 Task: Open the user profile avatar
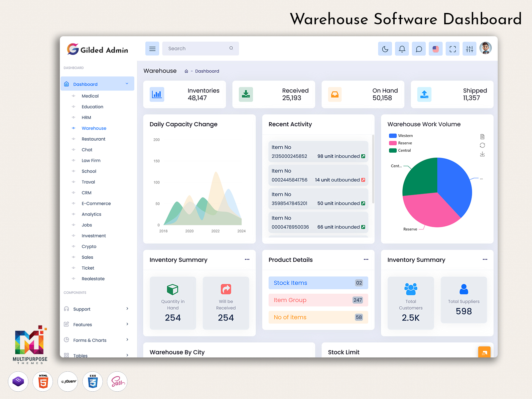click(485, 48)
